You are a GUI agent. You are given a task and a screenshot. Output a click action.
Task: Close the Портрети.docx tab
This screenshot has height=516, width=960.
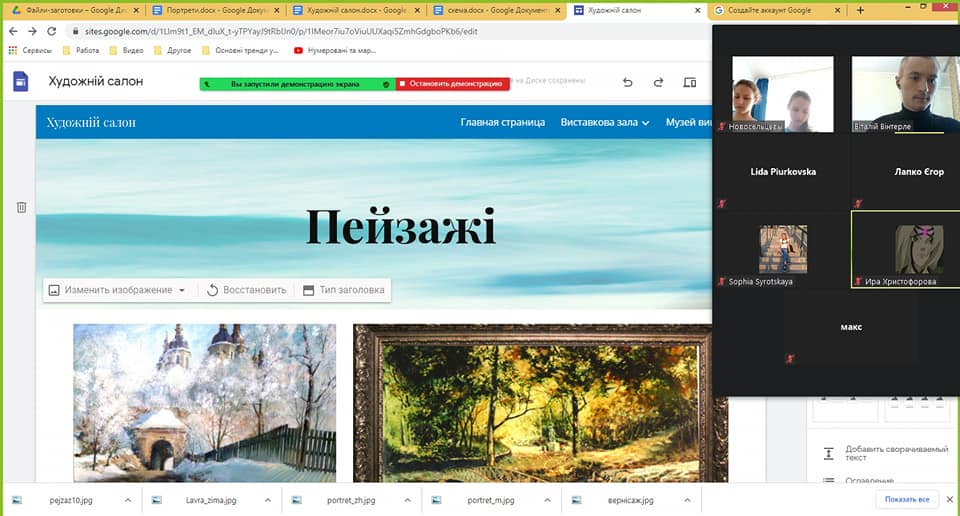pyautogui.click(x=277, y=10)
